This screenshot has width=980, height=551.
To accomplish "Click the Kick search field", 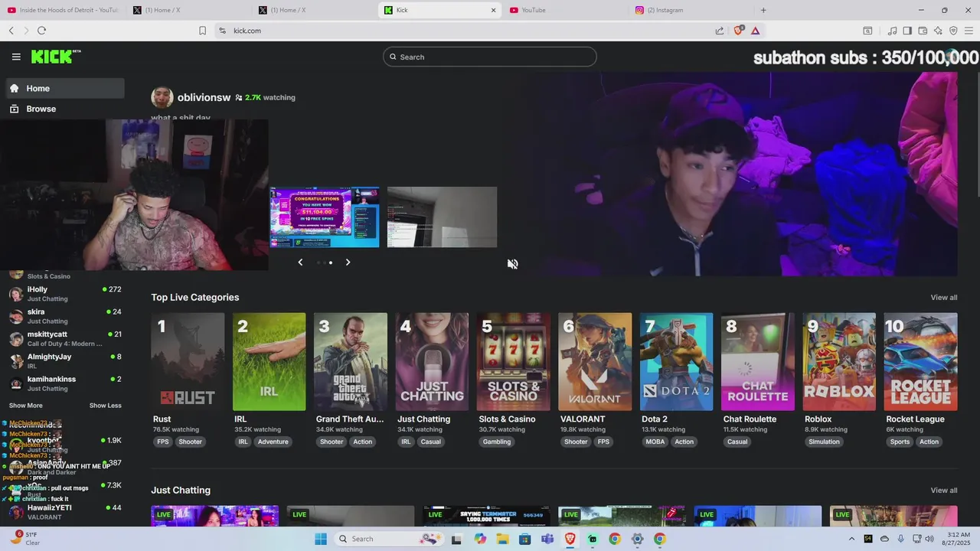I will point(490,57).
